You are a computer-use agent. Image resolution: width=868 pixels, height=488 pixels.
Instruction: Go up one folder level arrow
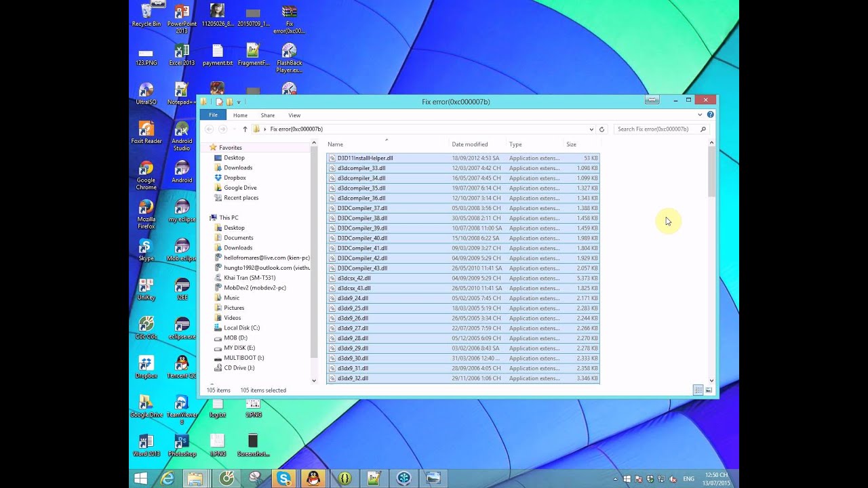(x=245, y=129)
